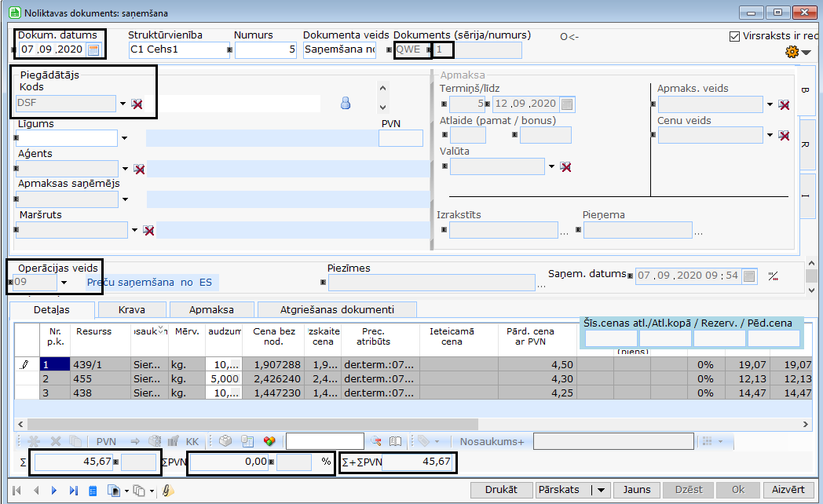Screen dimensions: 823x504
Task: Click the ellipsis button next to Izrakstīts
Action: click(x=564, y=232)
